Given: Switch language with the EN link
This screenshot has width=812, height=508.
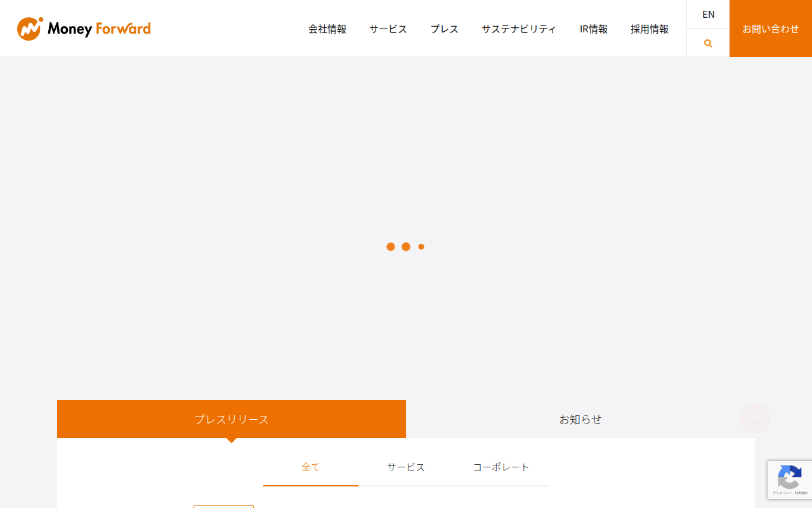Looking at the screenshot, I should pyautogui.click(x=708, y=14).
